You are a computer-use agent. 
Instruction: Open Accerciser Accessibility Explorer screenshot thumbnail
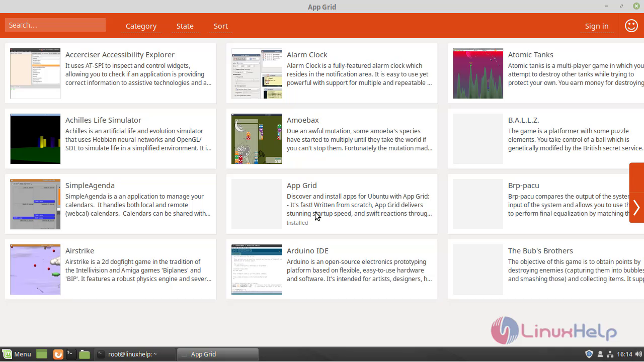pyautogui.click(x=35, y=73)
